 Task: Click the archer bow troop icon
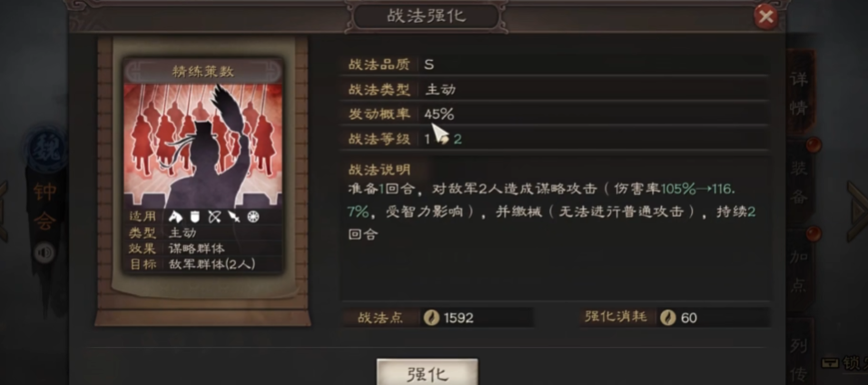pyautogui.click(x=214, y=217)
